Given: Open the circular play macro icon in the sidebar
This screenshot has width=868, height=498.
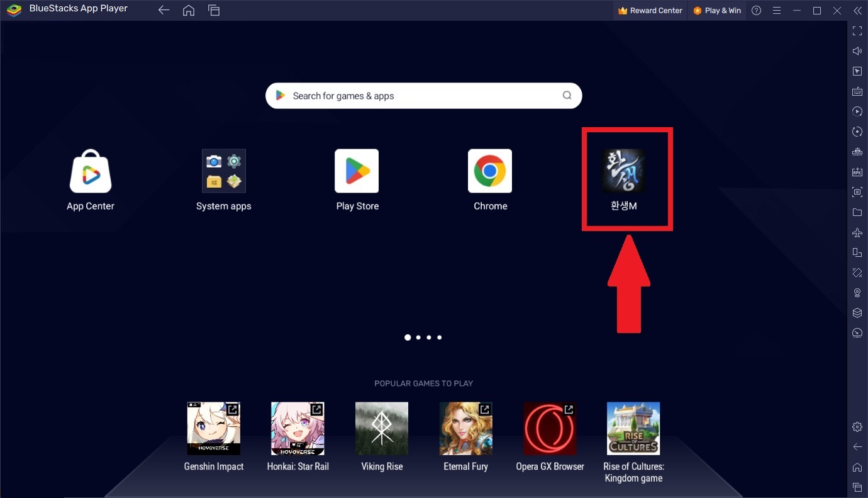Looking at the screenshot, I should coord(857,111).
